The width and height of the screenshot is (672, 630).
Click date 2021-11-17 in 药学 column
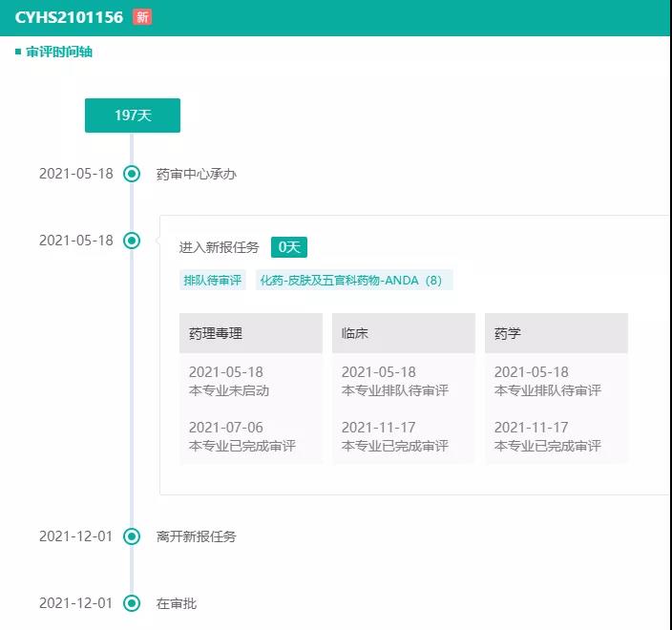coord(531,428)
